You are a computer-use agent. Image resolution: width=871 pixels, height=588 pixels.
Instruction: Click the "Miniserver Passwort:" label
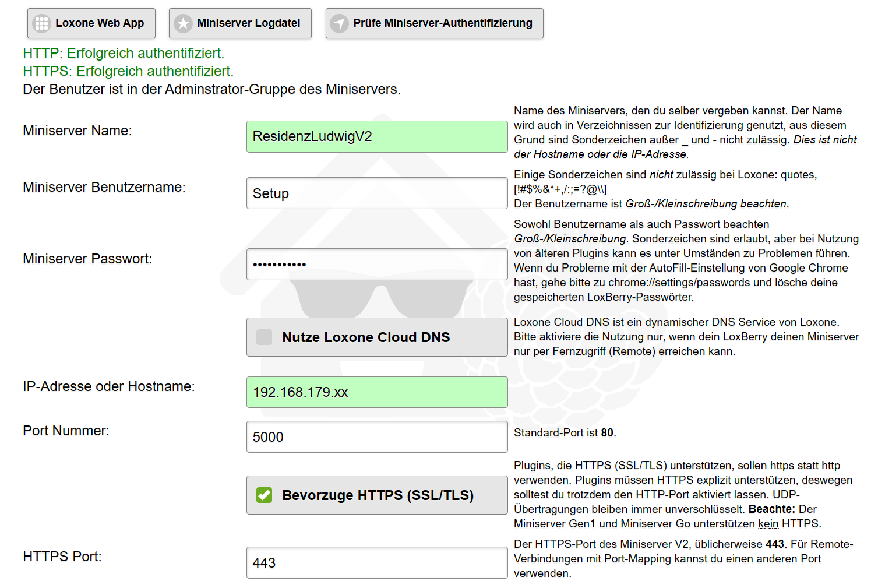[x=87, y=259]
